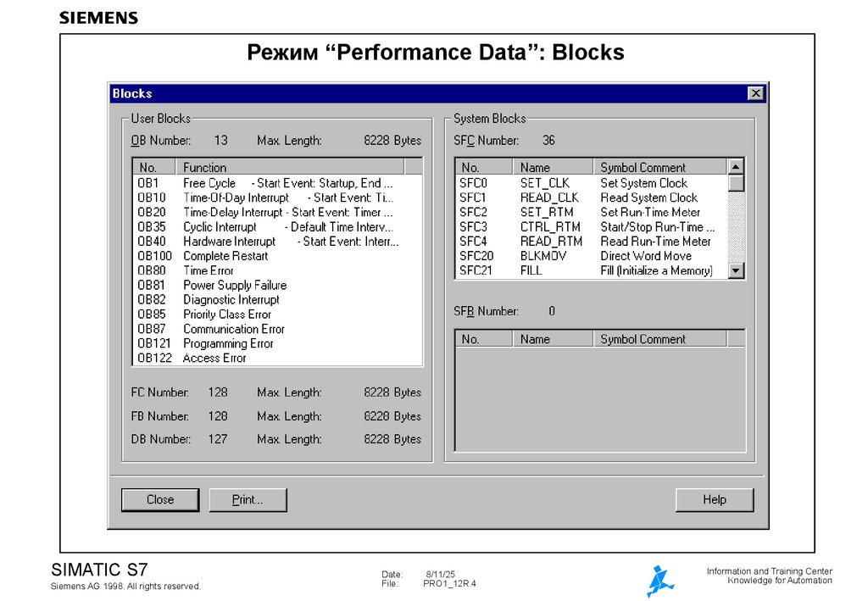868x601 pixels.
Task: Open Help for the Blocks dialog
Action: [714, 499]
